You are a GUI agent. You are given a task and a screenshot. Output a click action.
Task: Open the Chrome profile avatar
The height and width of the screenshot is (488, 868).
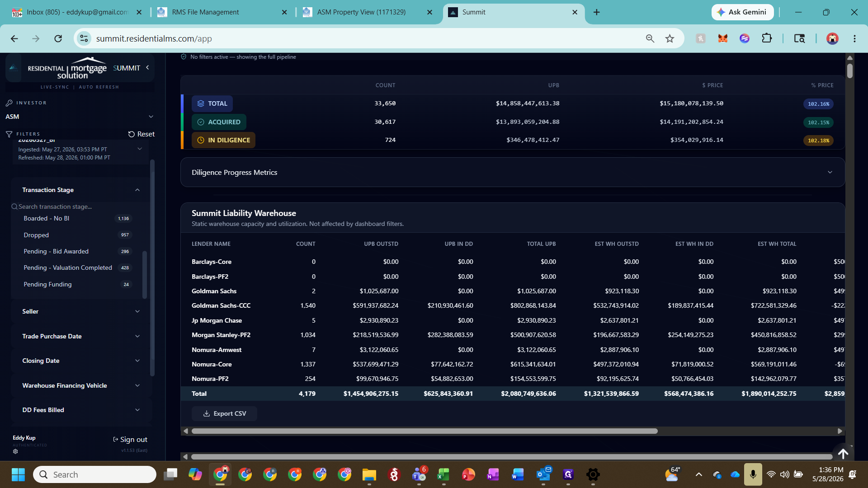click(832, 38)
